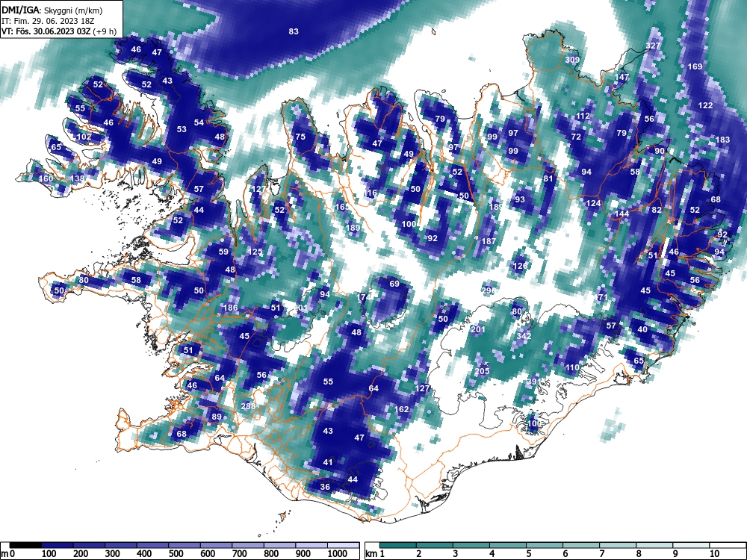Click the visibility value '288' on the map

pos(248,406)
